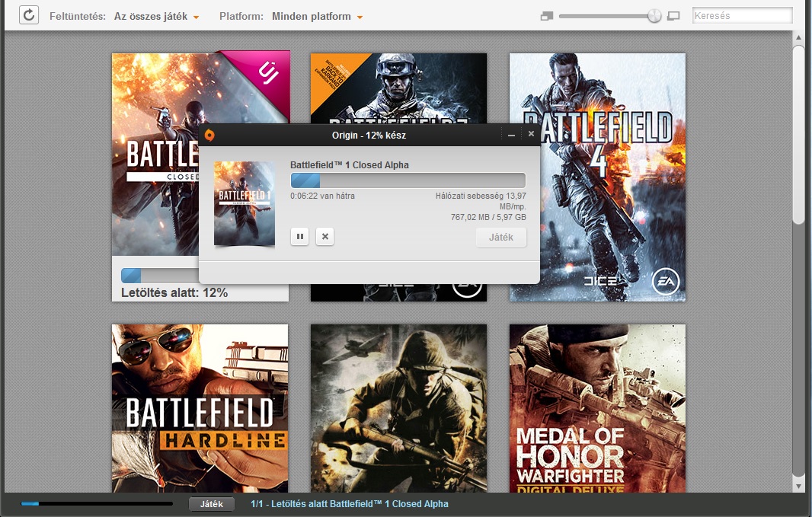The image size is (812, 517).
Task: Click the scrollbar up arrow
Action: pos(798,37)
